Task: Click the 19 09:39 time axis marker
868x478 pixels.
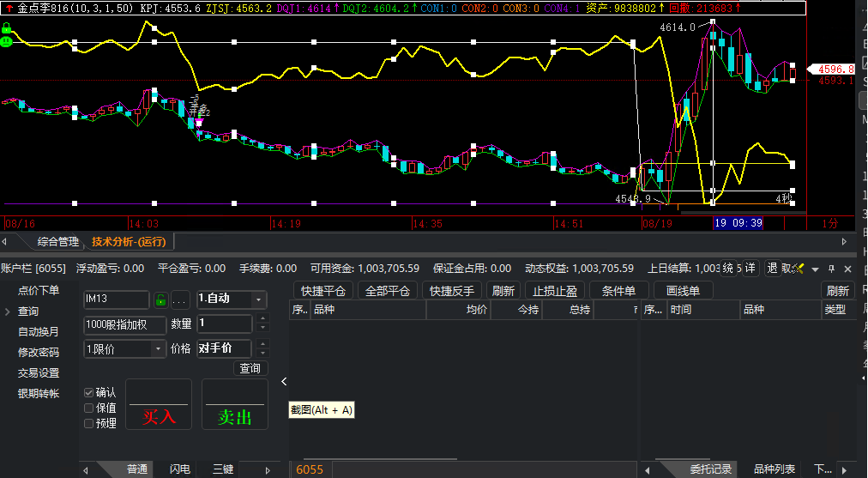Action: point(738,223)
